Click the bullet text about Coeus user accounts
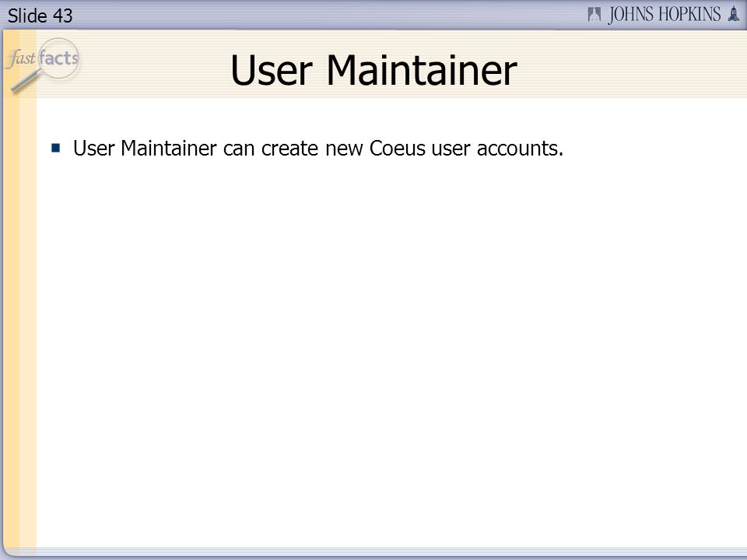The image size is (747, 560). click(x=317, y=148)
